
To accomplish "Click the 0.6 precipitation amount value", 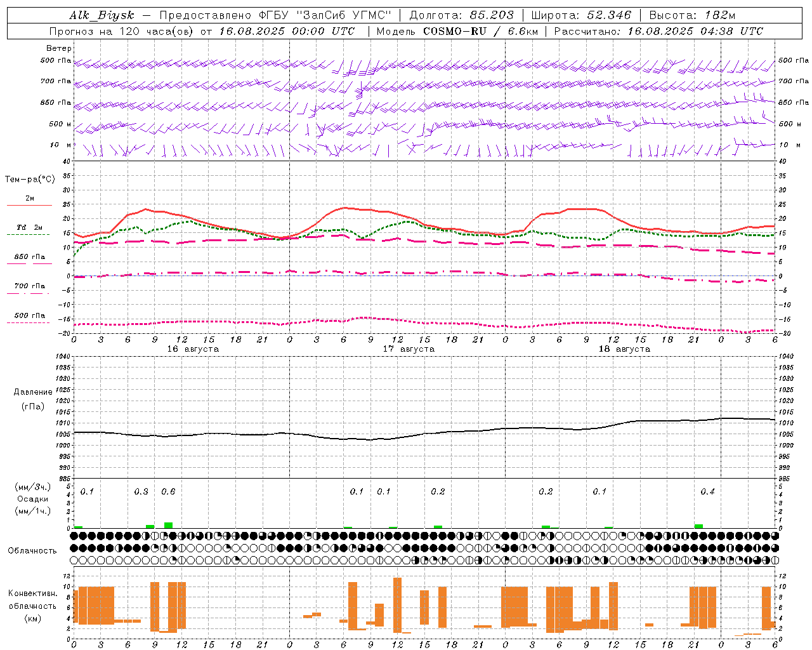I will tap(168, 491).
